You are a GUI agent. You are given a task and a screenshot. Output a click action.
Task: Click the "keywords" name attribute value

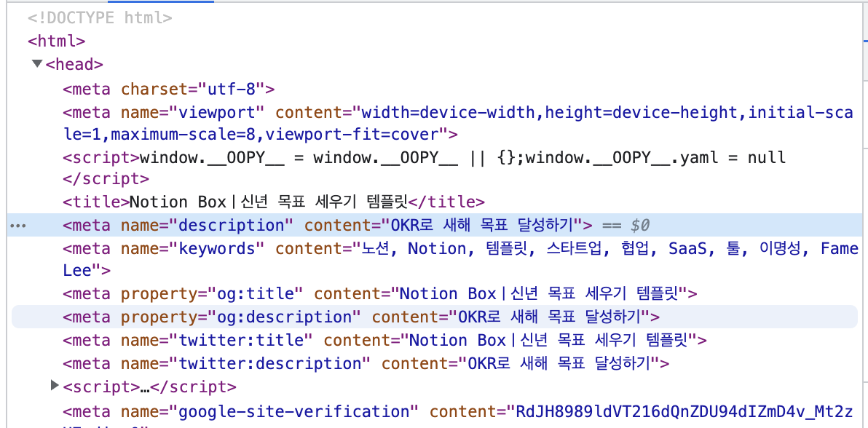point(217,249)
